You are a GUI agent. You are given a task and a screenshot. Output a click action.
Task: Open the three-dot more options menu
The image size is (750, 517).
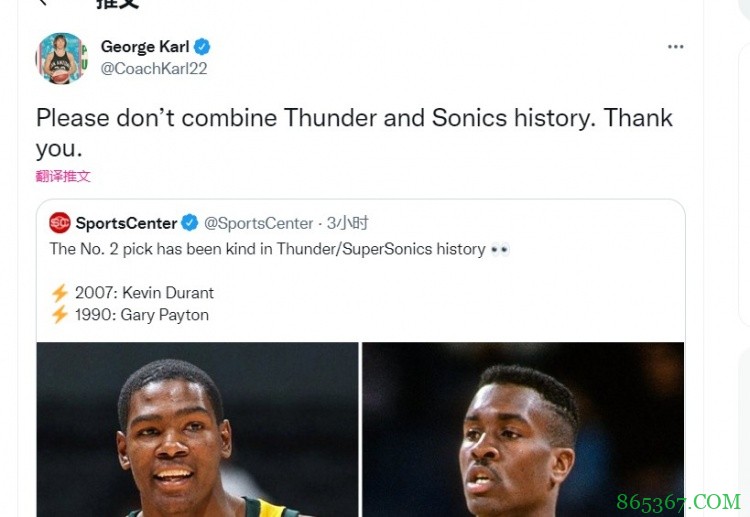(x=676, y=47)
